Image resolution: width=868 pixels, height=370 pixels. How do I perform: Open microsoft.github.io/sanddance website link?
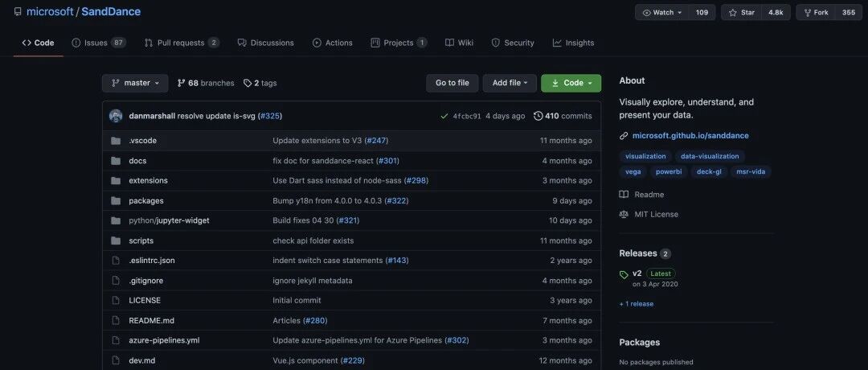(690, 136)
